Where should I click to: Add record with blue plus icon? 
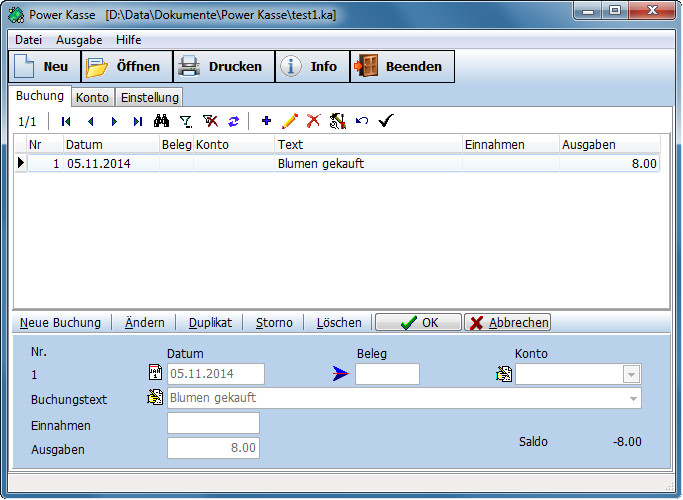coord(266,121)
